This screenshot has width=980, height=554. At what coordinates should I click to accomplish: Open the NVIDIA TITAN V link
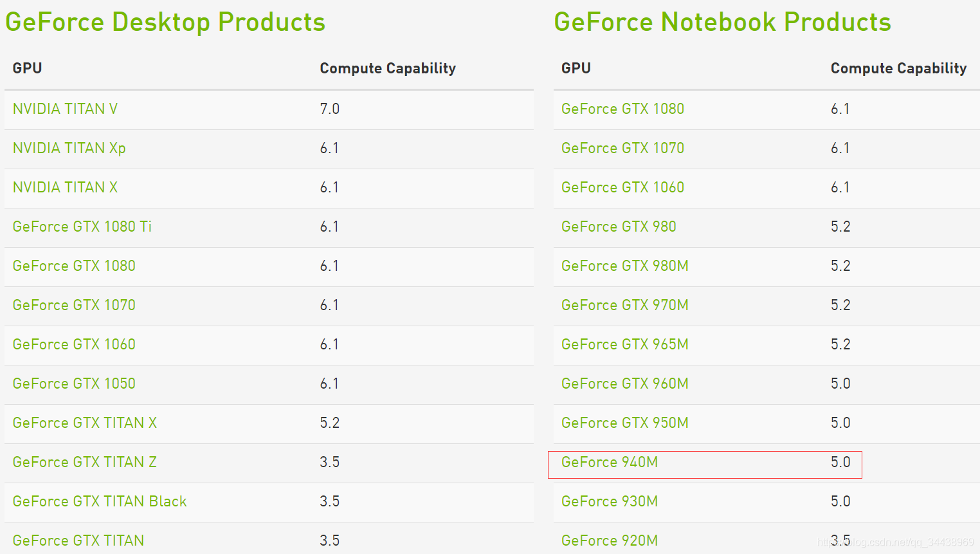click(65, 109)
